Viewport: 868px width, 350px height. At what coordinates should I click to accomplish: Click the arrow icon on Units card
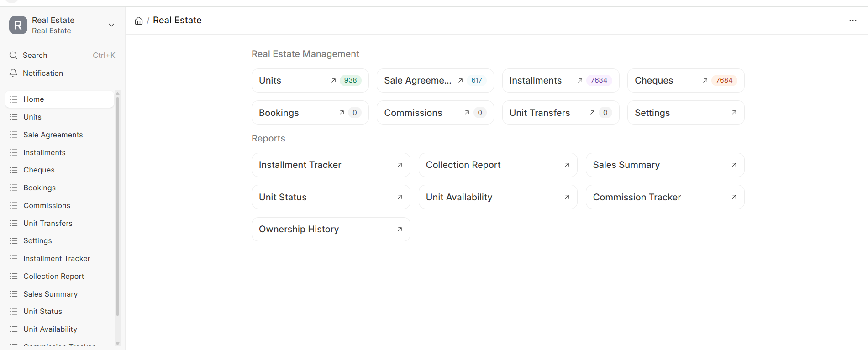click(x=333, y=80)
